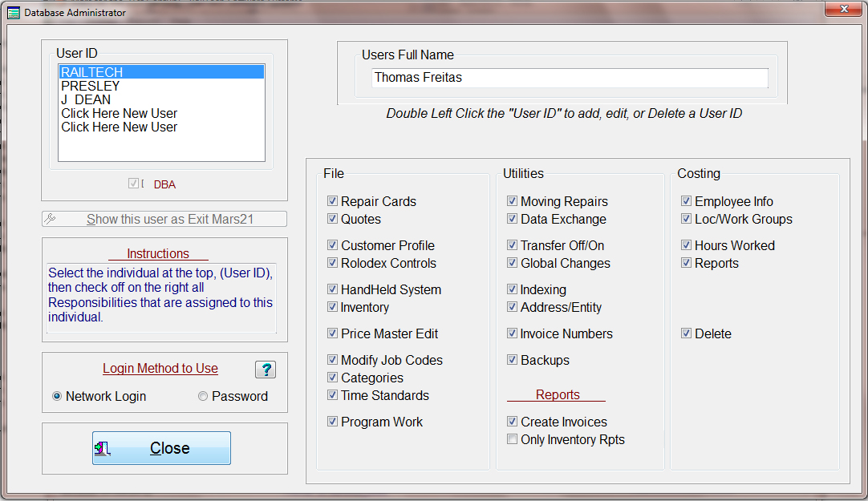Select J DEAN in the User ID list
The image size is (868, 501).
pyautogui.click(x=86, y=99)
